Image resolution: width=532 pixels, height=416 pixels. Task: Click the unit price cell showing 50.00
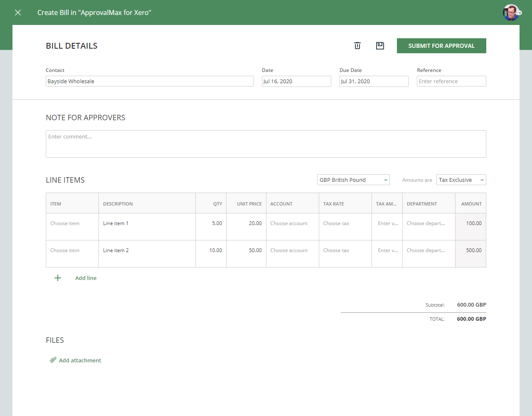[246, 254]
